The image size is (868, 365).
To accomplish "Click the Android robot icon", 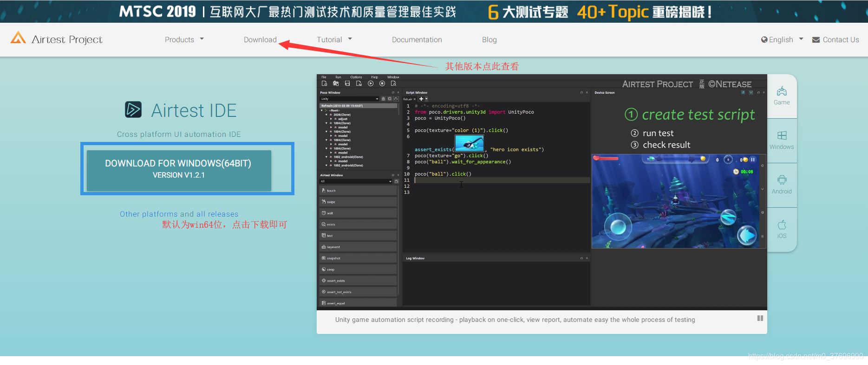I will pyautogui.click(x=782, y=180).
